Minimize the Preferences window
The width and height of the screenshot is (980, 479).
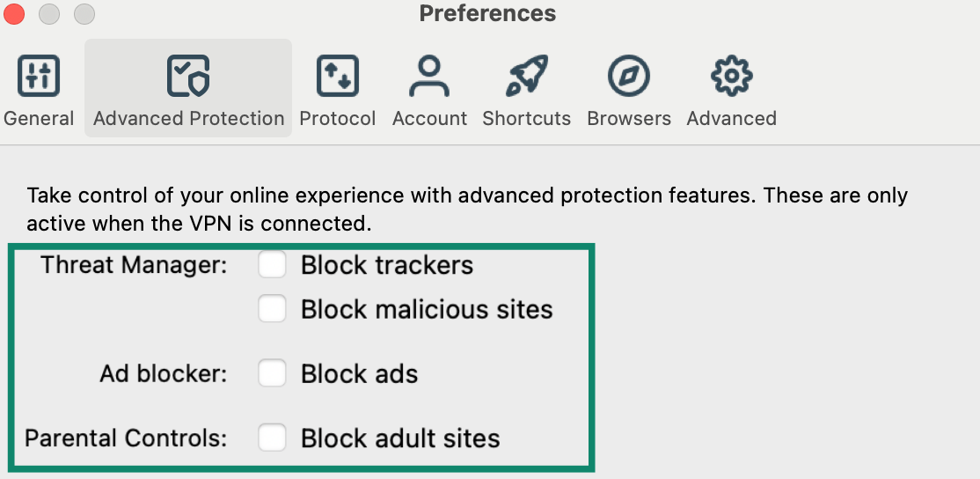click(x=49, y=14)
